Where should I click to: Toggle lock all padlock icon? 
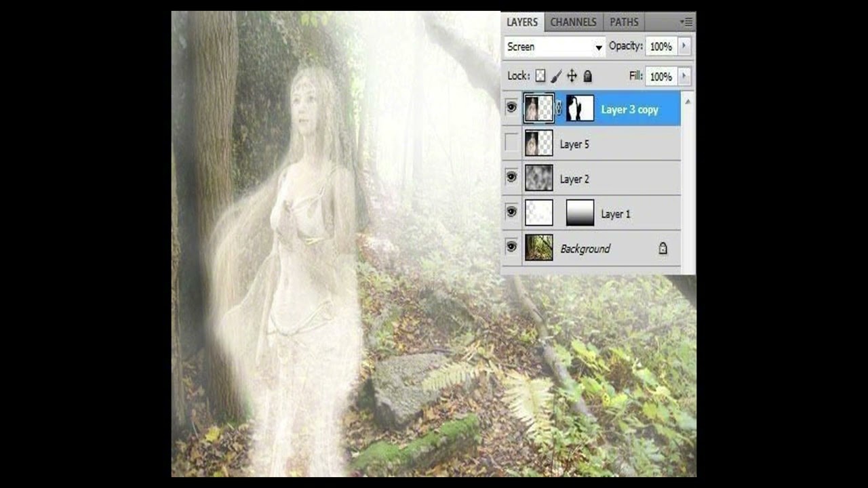tap(588, 77)
